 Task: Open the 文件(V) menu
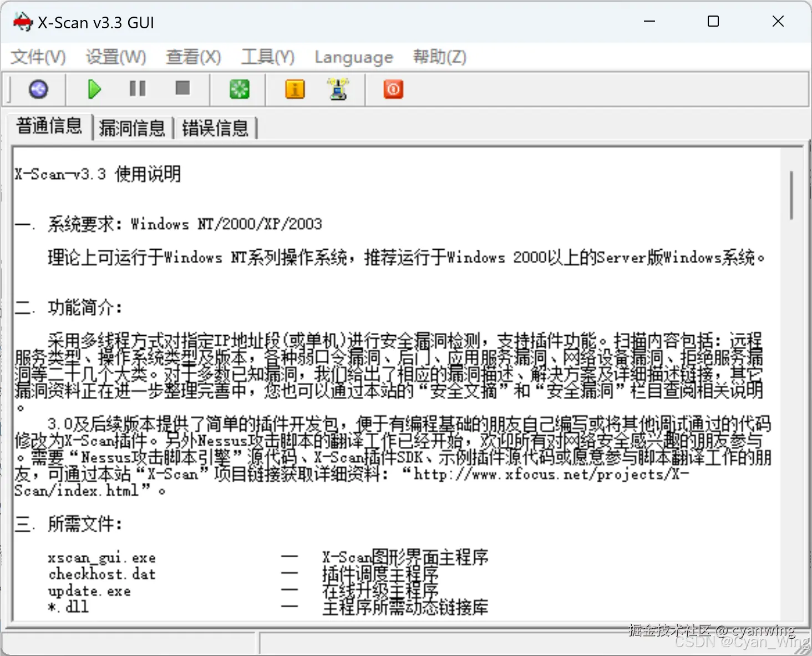pos(38,57)
